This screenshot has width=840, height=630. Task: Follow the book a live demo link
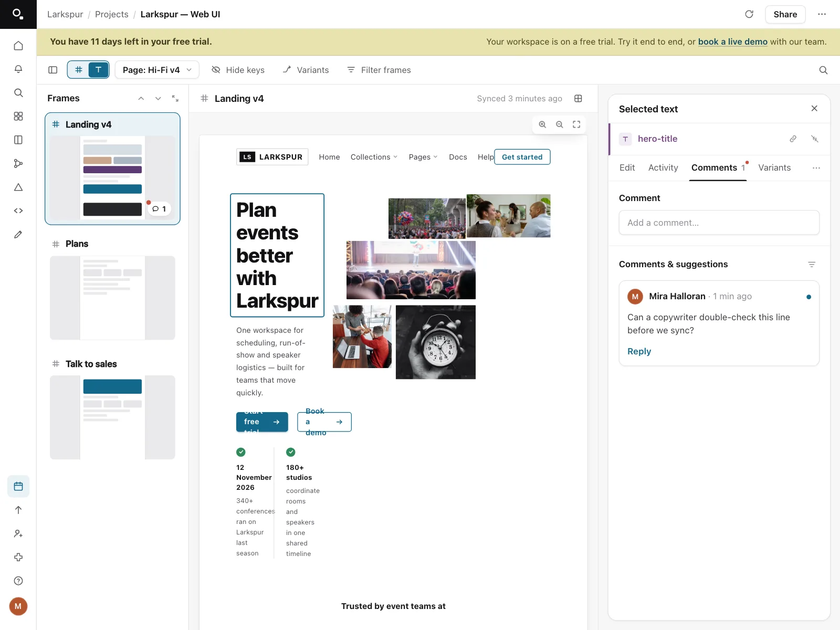click(x=732, y=41)
